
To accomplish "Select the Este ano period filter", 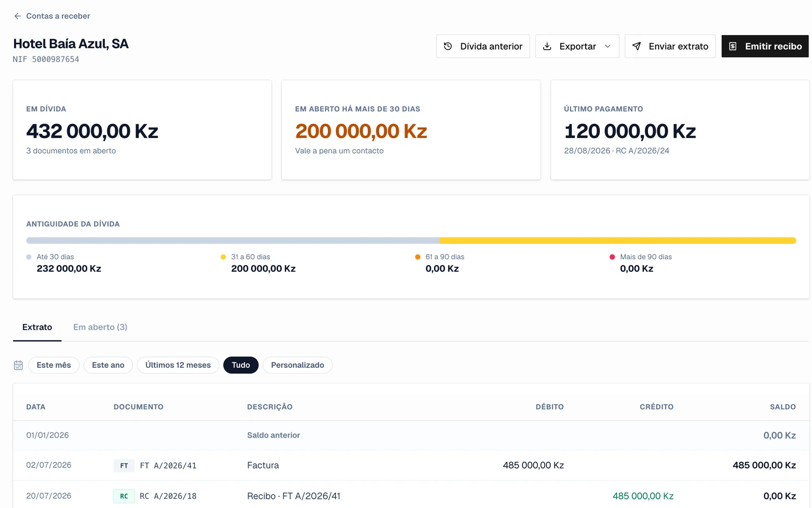I will point(108,365).
